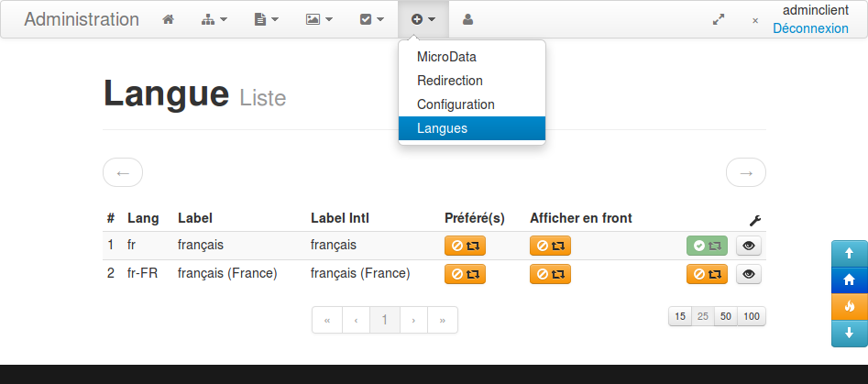Click the blue home button in side widget

(x=849, y=280)
